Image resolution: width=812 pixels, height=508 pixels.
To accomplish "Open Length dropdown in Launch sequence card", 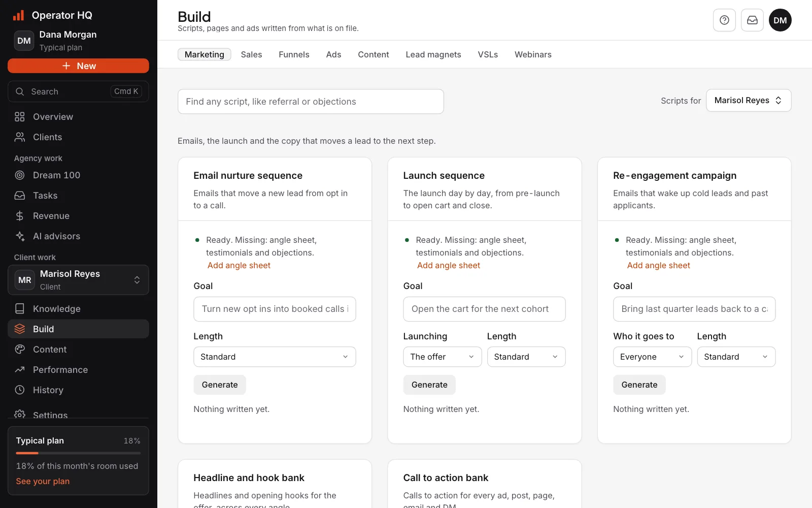I will point(526,357).
